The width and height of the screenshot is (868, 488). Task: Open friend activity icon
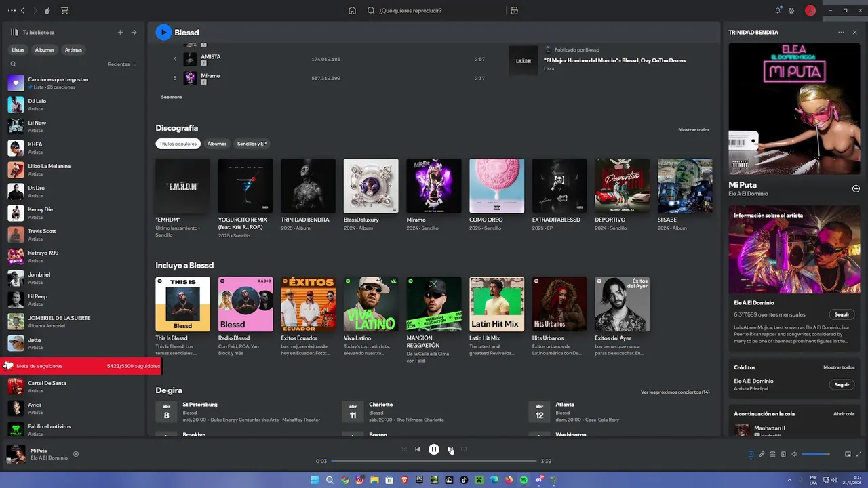pyautogui.click(x=791, y=11)
